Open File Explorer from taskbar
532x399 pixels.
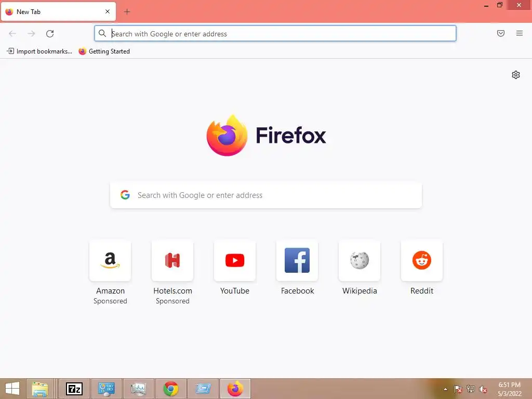point(40,389)
